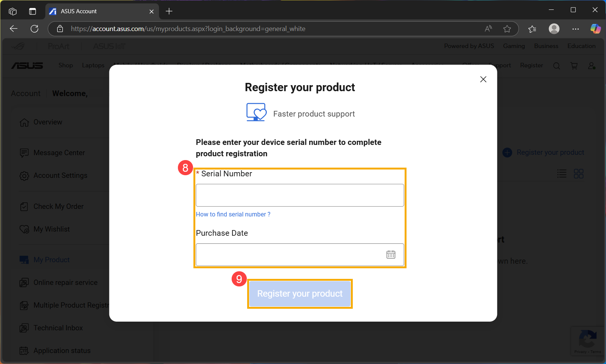Viewport: 606px width, 364px height.
Task: Open Account Settings in the sidebar
Action: (60, 176)
